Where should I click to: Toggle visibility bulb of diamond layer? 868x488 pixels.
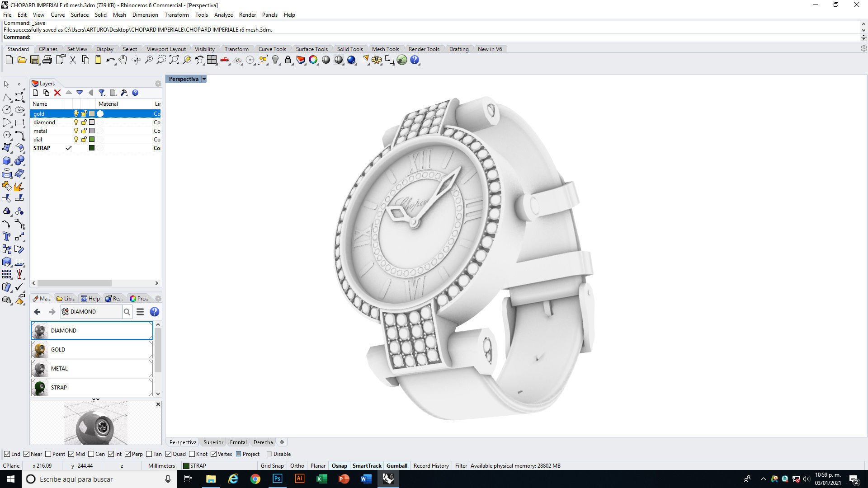coord(76,122)
